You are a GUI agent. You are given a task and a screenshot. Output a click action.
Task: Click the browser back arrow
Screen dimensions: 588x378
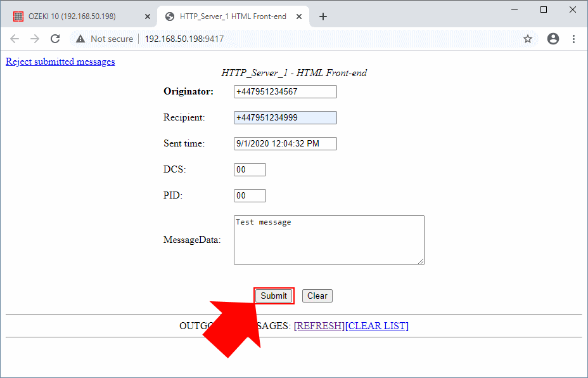(15, 39)
